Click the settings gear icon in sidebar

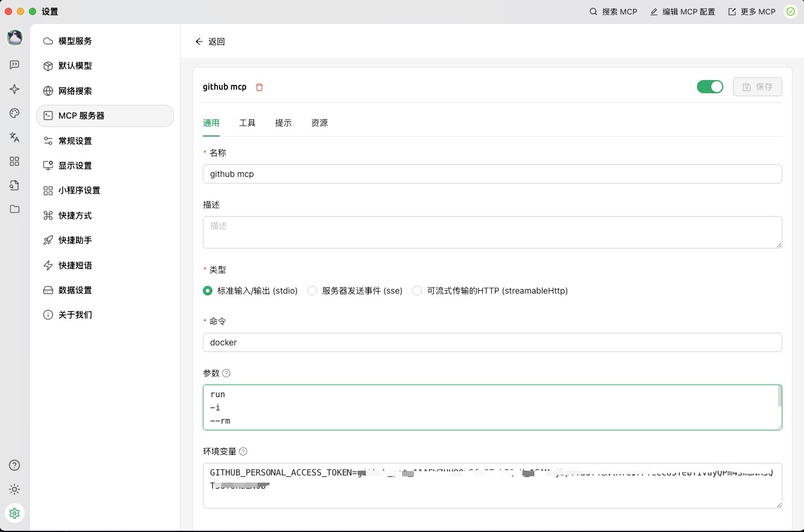[x=14, y=513]
